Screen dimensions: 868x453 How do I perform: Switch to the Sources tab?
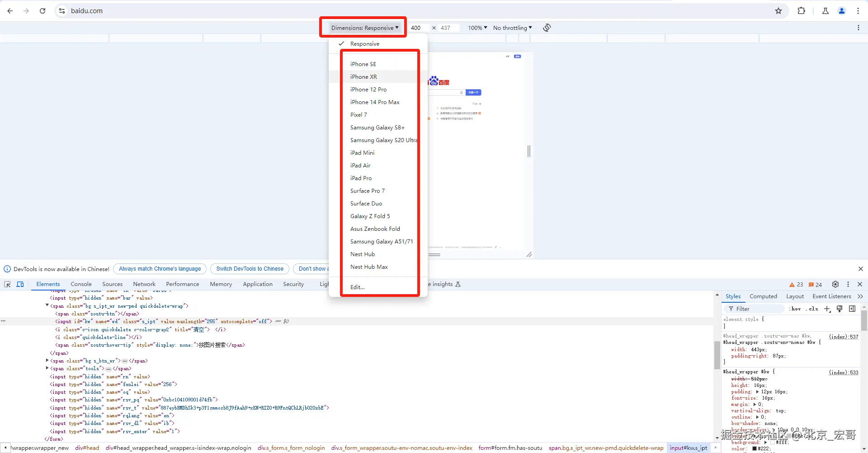click(113, 284)
